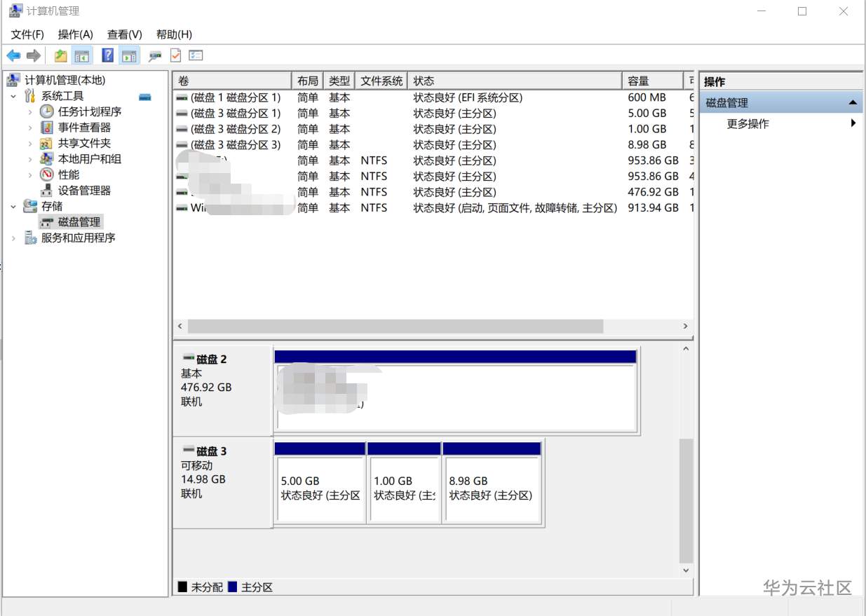Image resolution: width=866 pixels, height=616 pixels.
Task: Click the disk icon beside 磁盘 2 label
Action: pyautogui.click(x=188, y=358)
